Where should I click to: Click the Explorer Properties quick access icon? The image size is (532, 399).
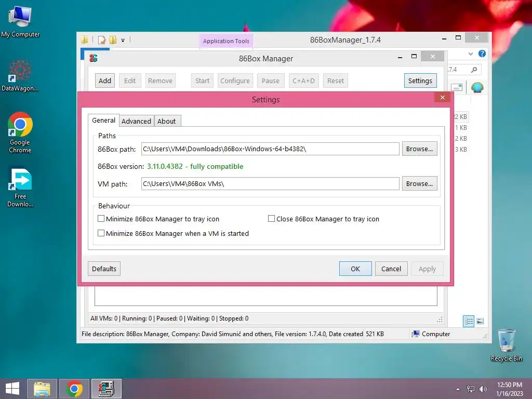(102, 40)
